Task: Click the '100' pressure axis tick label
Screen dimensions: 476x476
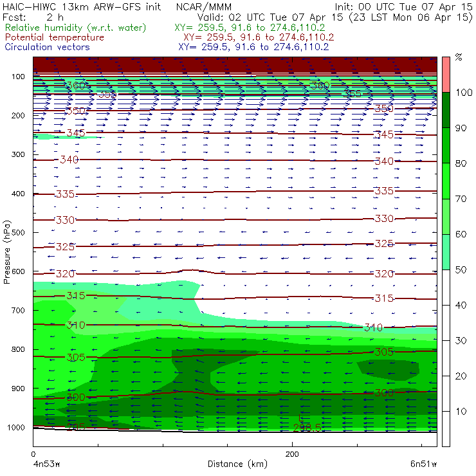Action: [18, 77]
